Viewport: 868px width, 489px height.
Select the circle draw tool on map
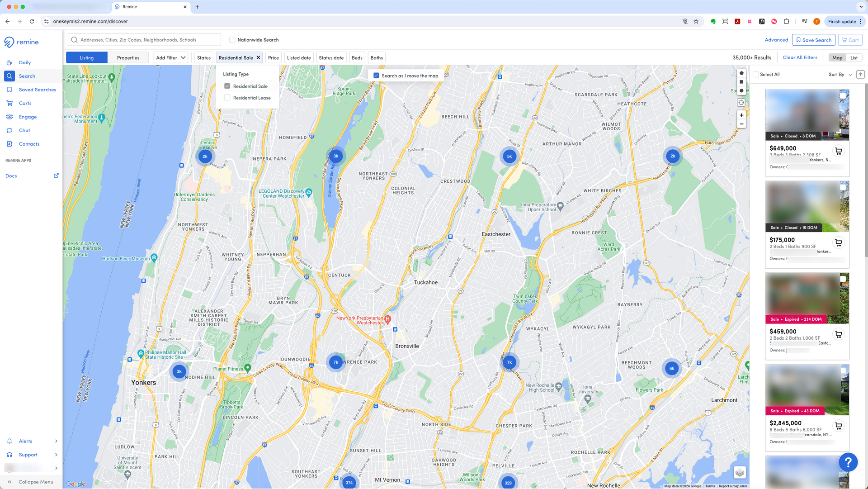coord(741,91)
